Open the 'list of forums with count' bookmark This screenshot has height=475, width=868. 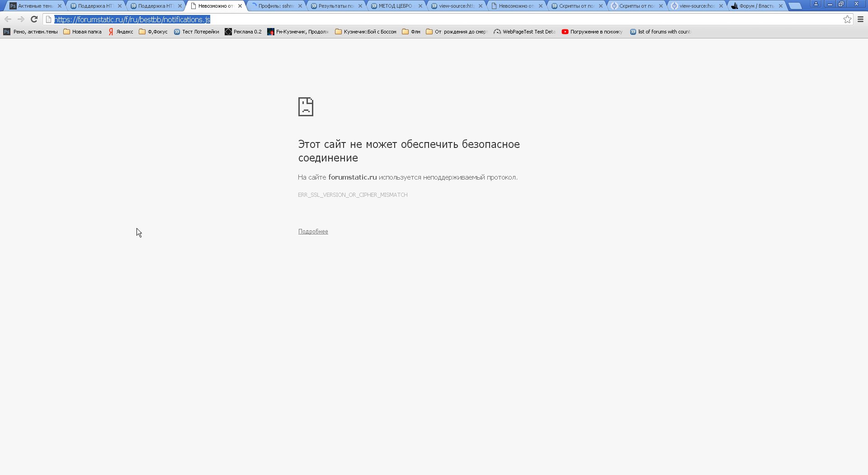click(x=660, y=32)
